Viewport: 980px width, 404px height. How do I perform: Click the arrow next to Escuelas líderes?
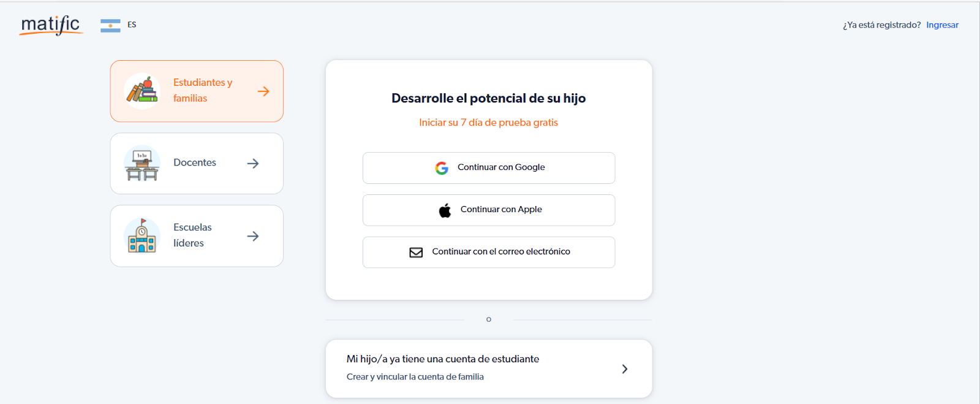(253, 236)
